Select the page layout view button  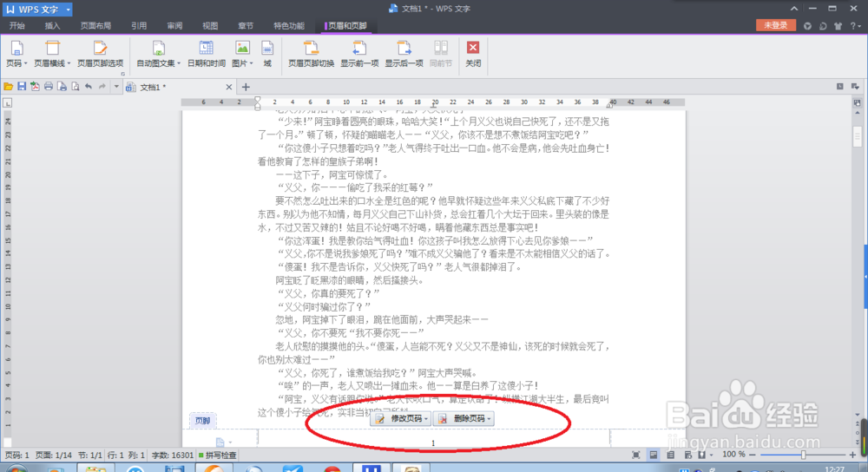click(654, 455)
